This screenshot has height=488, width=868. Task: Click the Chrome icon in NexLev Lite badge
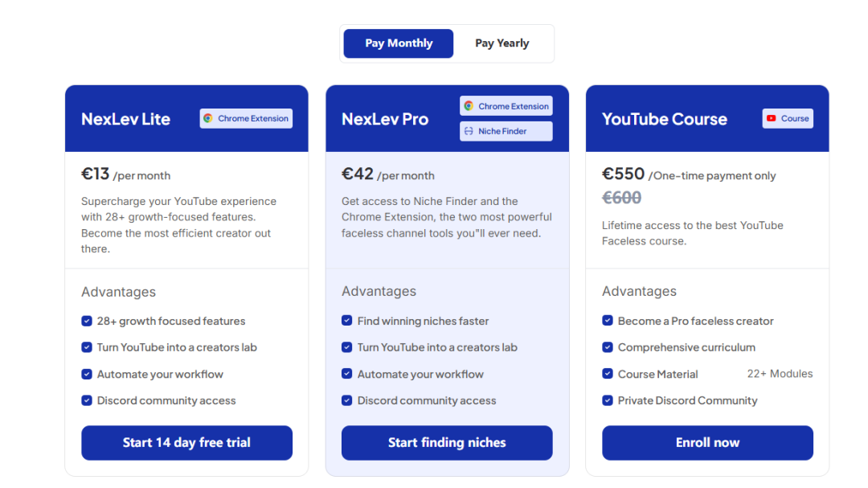(x=208, y=118)
